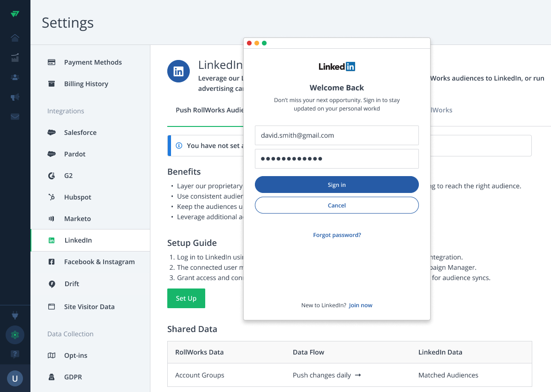This screenshot has width=551, height=392.
Task: Click the Cancel button in the popup
Action: click(336, 205)
